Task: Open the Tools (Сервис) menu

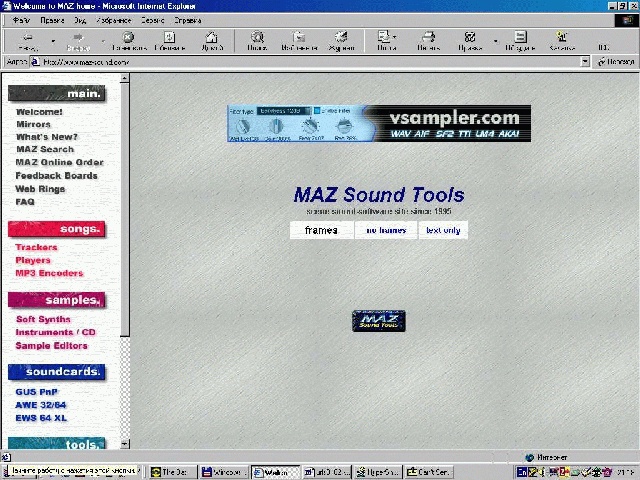Action: click(x=153, y=20)
